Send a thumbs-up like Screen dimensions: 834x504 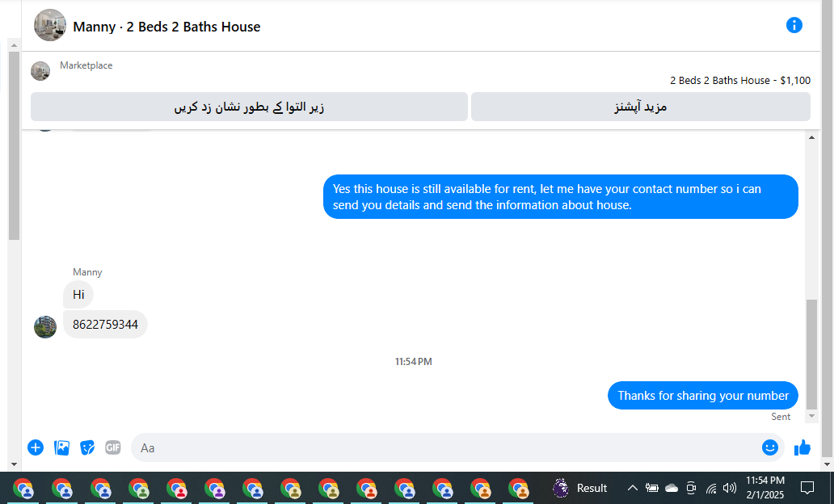coord(802,447)
